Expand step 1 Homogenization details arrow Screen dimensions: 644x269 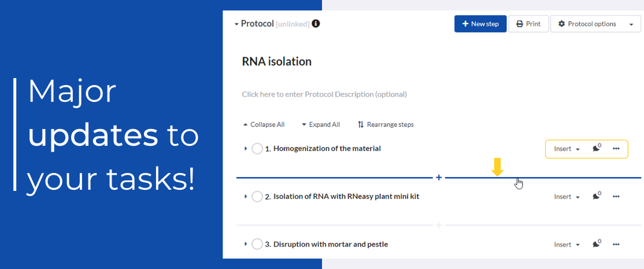246,149
